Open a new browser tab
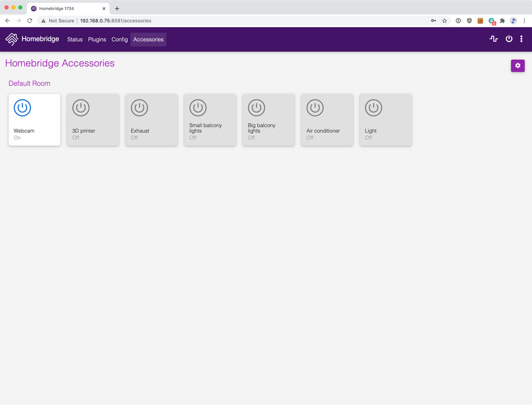Screen dimensions: 532x405 [117, 8]
